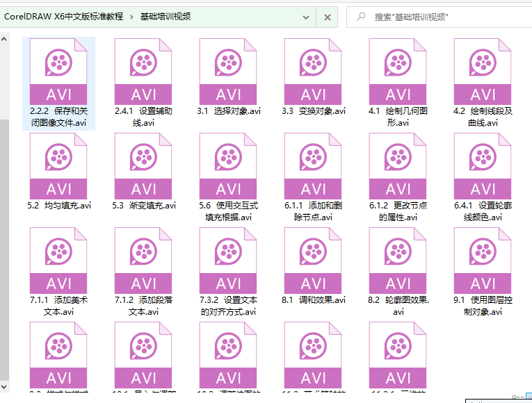
Task: Select the AVI icon for 9.1 使用图层控制对象.avi
Action: click(x=483, y=261)
